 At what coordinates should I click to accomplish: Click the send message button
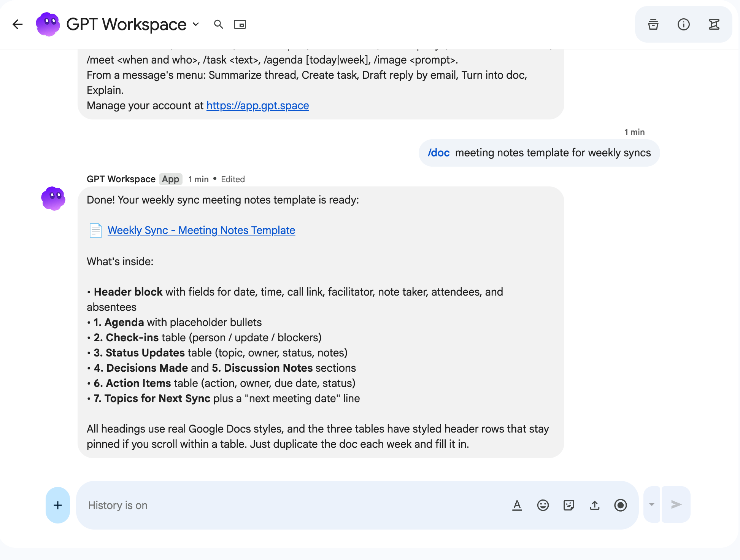[676, 504]
